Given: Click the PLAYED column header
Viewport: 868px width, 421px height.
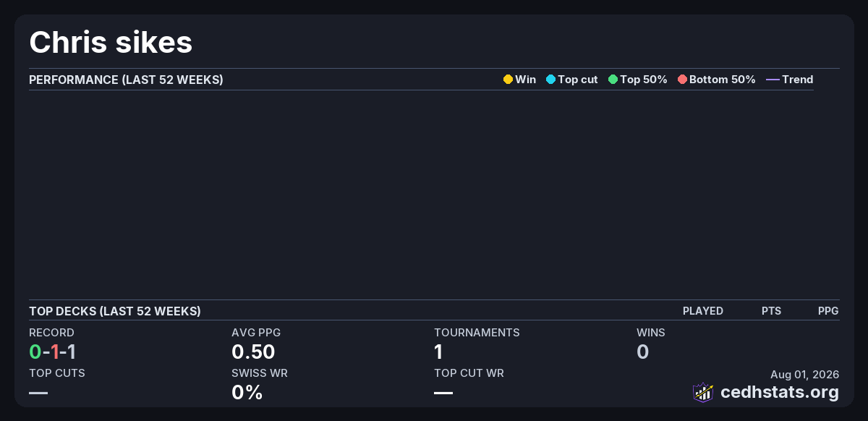Looking at the screenshot, I should click(x=703, y=311).
